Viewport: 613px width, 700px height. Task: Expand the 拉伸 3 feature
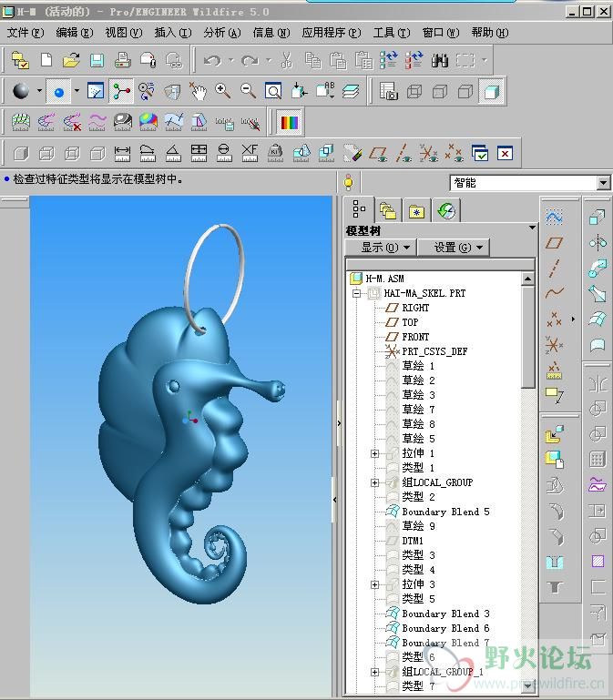point(375,584)
